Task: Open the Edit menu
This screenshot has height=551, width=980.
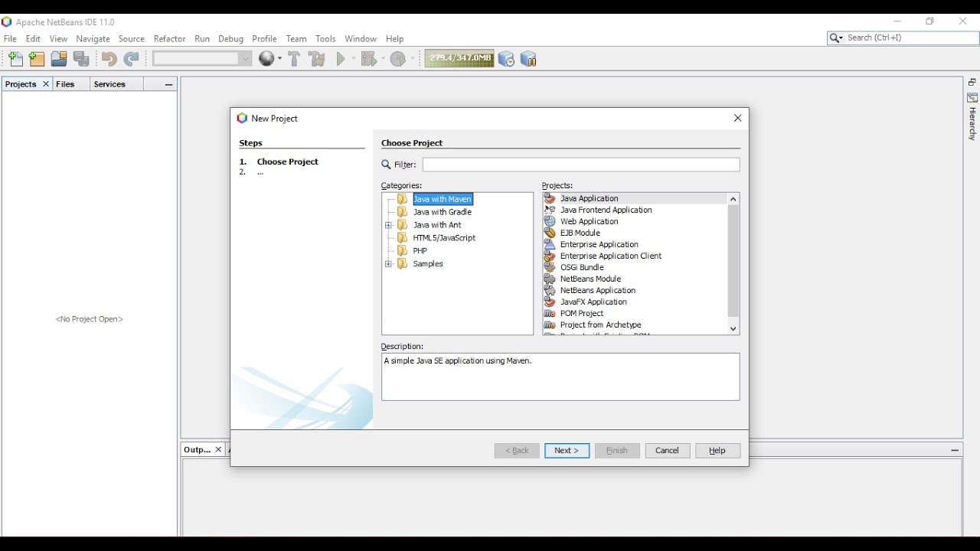Action: [33, 38]
